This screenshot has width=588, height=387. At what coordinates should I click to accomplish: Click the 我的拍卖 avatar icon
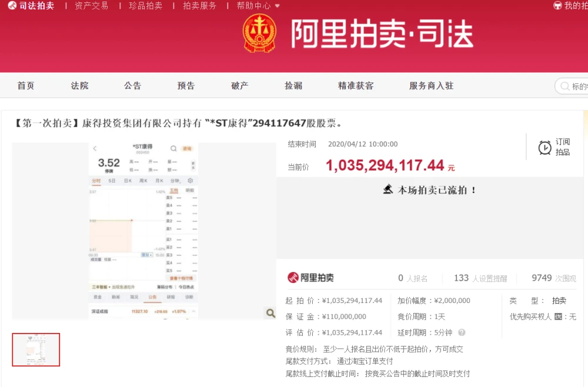(557, 5)
